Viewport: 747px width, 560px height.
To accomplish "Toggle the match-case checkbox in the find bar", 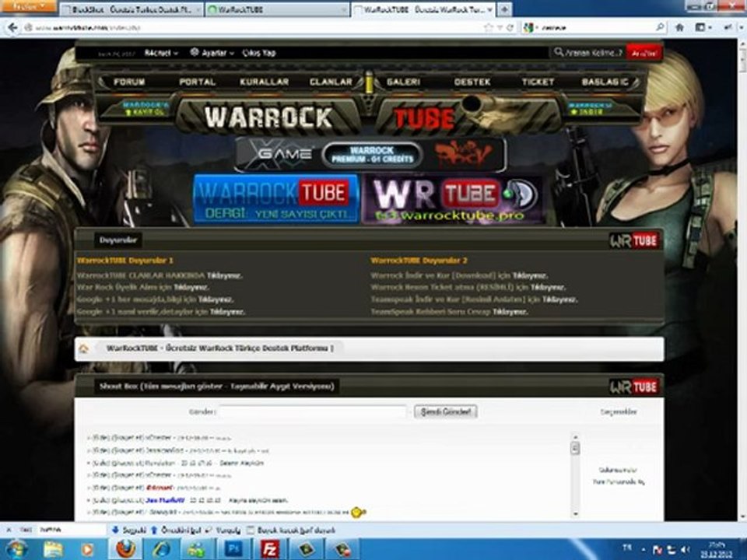I will [250, 530].
